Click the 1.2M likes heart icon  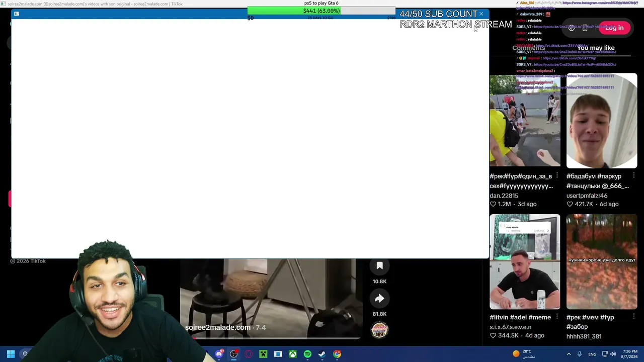click(x=493, y=204)
